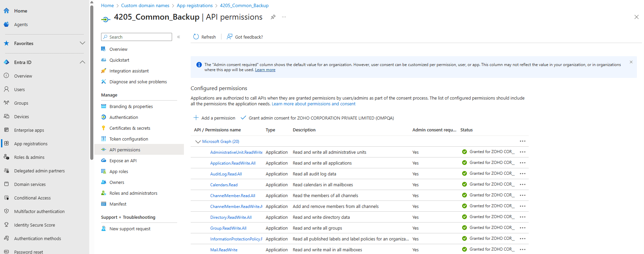The height and width of the screenshot is (254, 644).
Task: Open the Groups icon in sidebar
Action: pyautogui.click(x=6, y=103)
